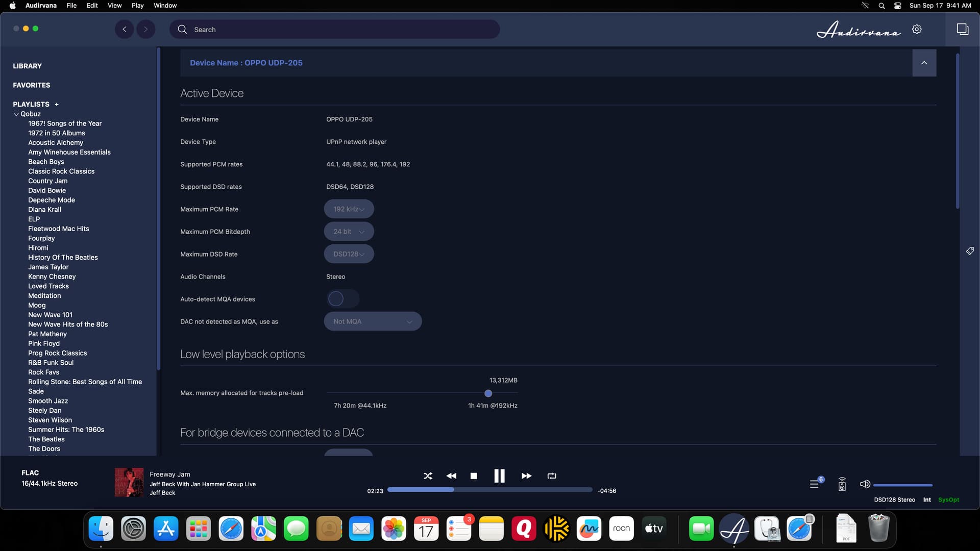Open the Pink Floyd playlist

coord(44,343)
